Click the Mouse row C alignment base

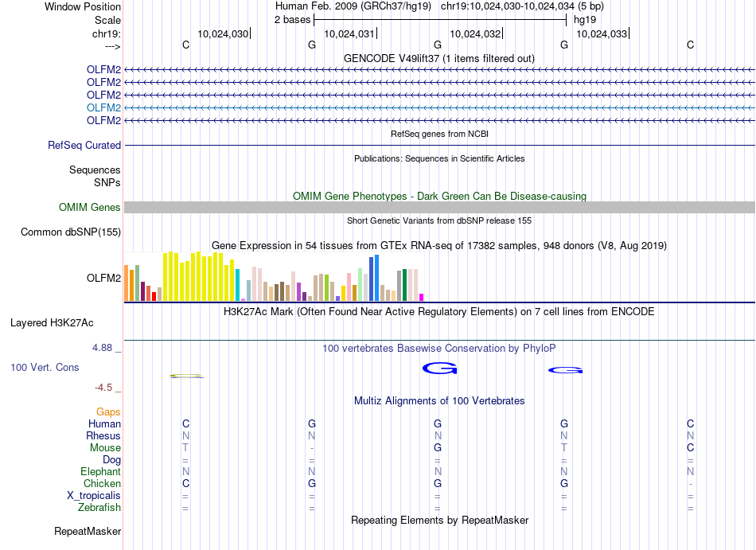pos(691,448)
